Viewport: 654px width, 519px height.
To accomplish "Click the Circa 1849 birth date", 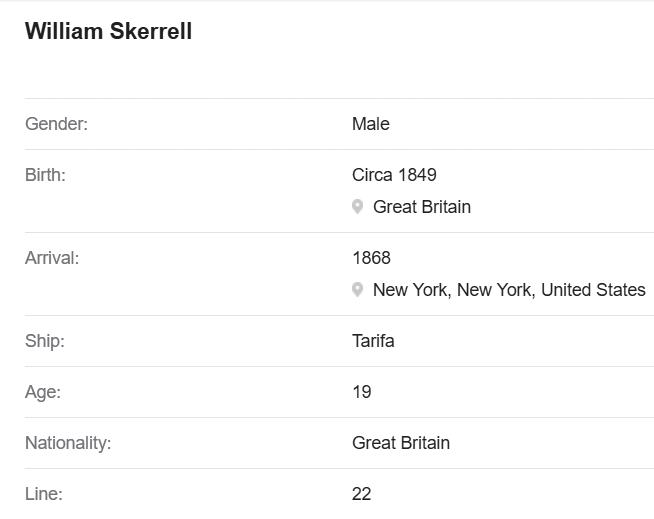I will tap(394, 175).
